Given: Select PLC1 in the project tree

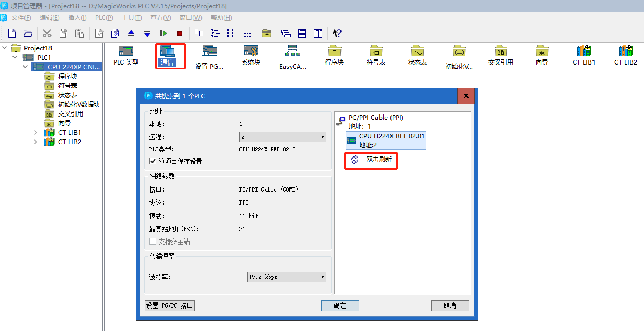Looking at the screenshot, I should [44, 57].
